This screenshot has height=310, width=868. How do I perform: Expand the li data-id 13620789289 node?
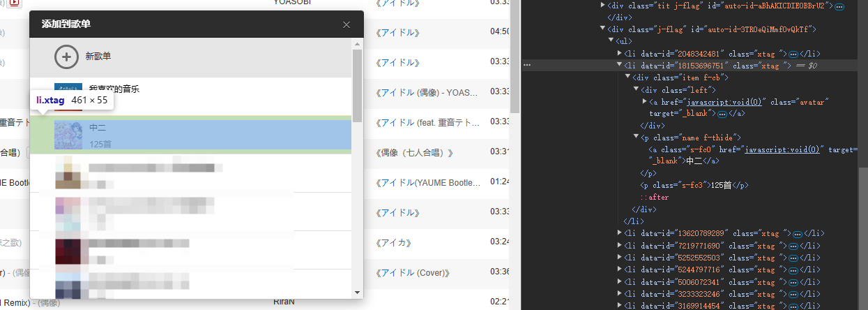coord(620,232)
